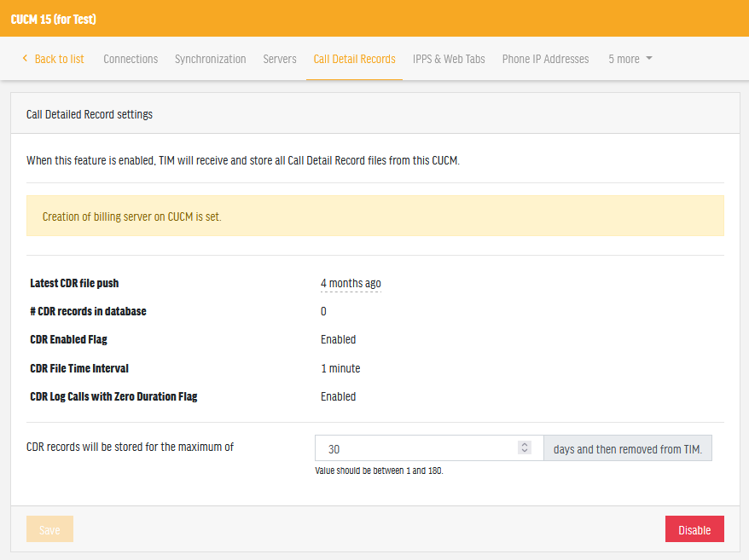Viewport: 749px width, 560px height.
Task: Click the 'CDR File Time Interval' label
Action: (79, 368)
